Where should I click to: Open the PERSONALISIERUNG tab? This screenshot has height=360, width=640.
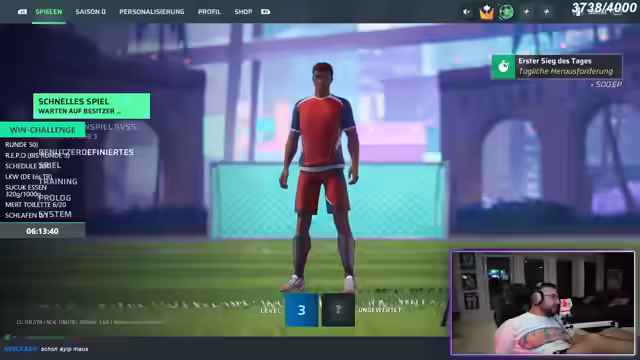[x=151, y=12]
